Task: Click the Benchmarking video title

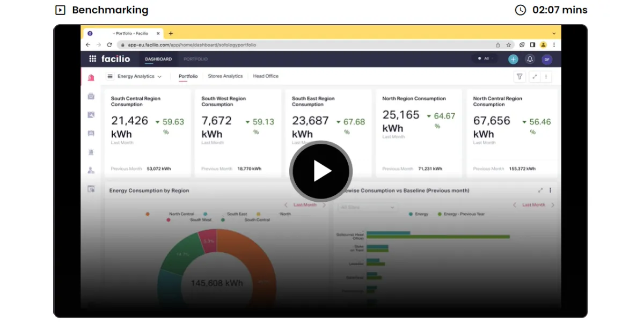Action: click(x=110, y=10)
